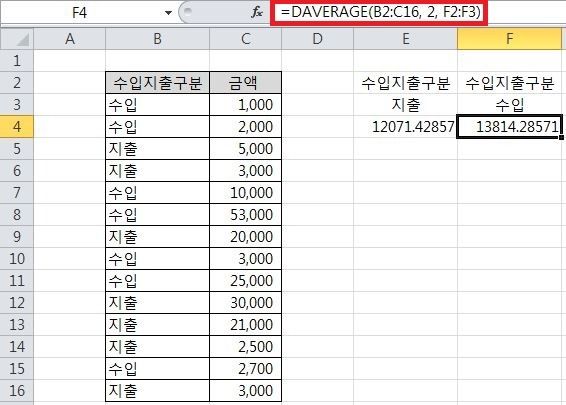Click the 수입 cell in row 3
The image size is (566, 405).
coord(157,105)
